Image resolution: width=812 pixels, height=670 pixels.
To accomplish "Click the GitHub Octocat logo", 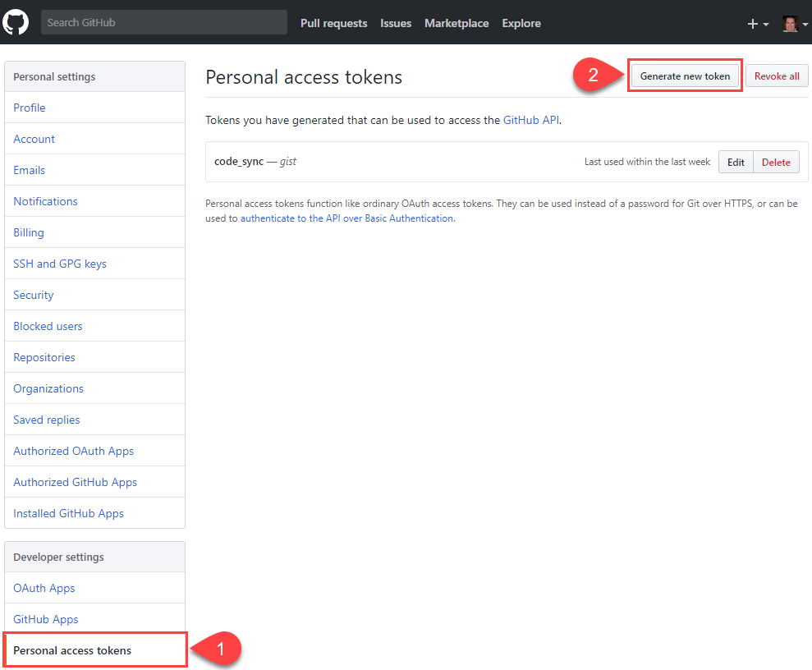I will [16, 22].
